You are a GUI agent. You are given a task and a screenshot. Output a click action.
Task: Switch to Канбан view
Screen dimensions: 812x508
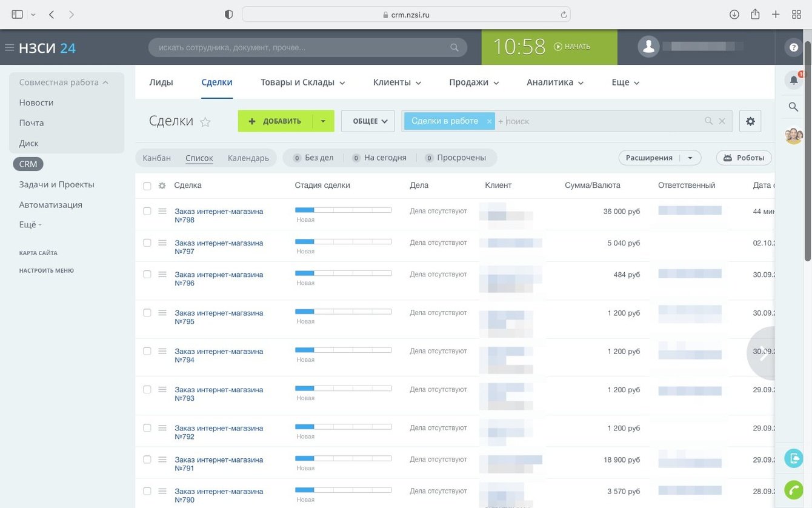pyautogui.click(x=157, y=158)
